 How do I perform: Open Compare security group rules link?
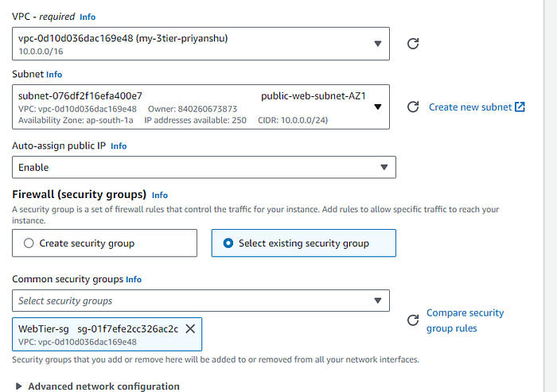[x=465, y=320]
